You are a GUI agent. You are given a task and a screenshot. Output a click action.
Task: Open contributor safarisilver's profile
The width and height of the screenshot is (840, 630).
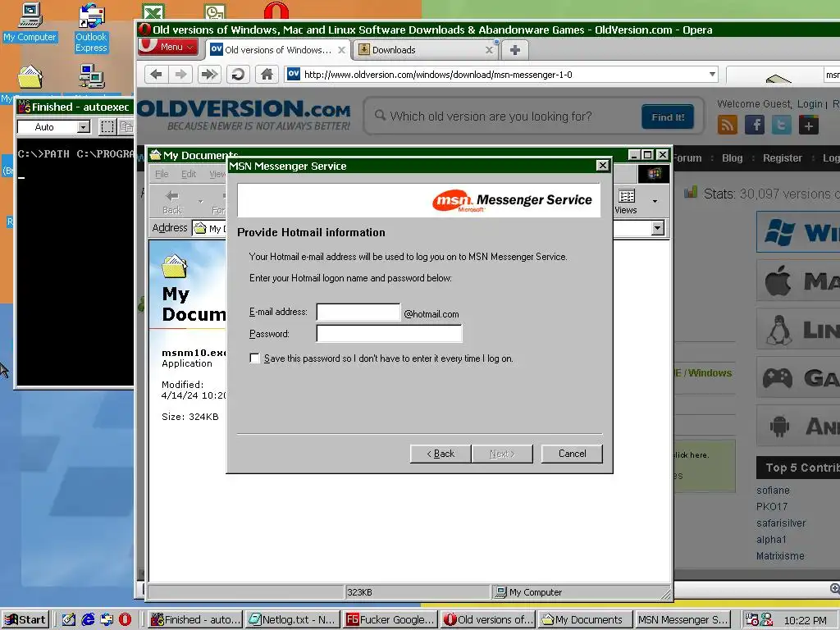(781, 523)
